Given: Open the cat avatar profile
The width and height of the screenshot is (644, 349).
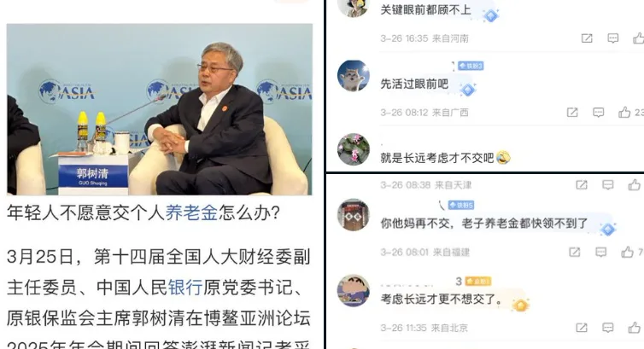Looking at the screenshot, I should (354, 75).
